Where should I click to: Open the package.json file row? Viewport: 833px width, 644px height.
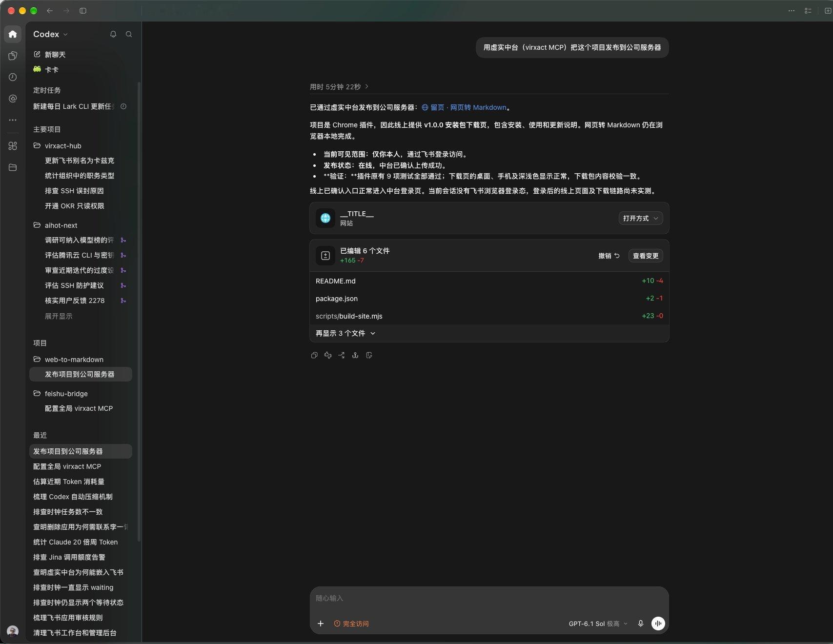489,299
